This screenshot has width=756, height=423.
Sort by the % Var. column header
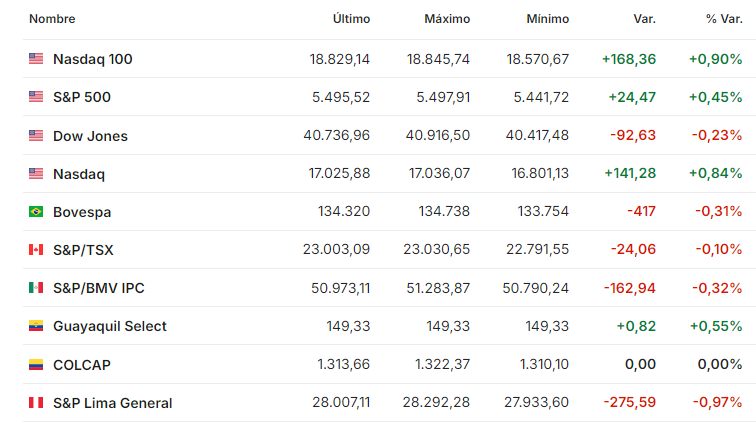[724, 19]
